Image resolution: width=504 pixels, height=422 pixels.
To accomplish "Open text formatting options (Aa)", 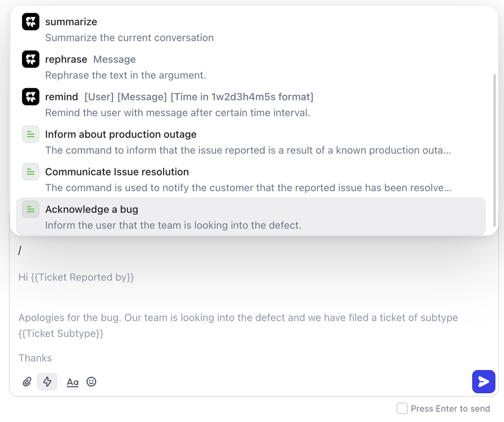I will point(72,382).
